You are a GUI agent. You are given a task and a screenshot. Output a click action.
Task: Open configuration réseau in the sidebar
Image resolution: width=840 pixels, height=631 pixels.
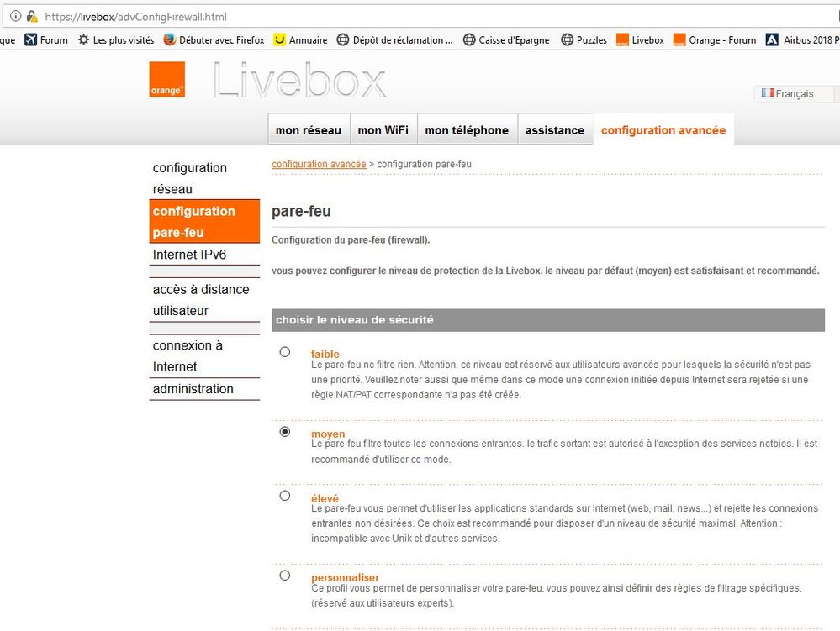coord(204,178)
